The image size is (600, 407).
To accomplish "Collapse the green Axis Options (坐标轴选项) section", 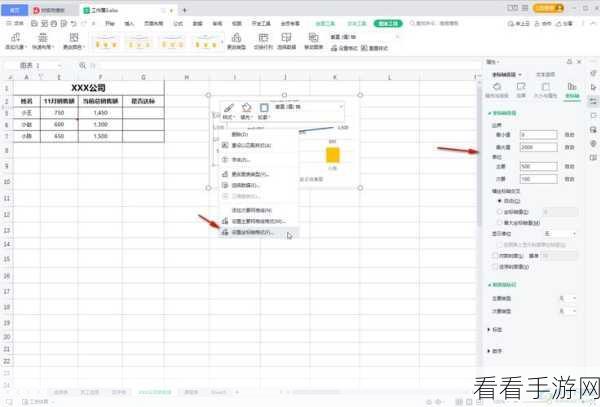I will [x=502, y=113].
